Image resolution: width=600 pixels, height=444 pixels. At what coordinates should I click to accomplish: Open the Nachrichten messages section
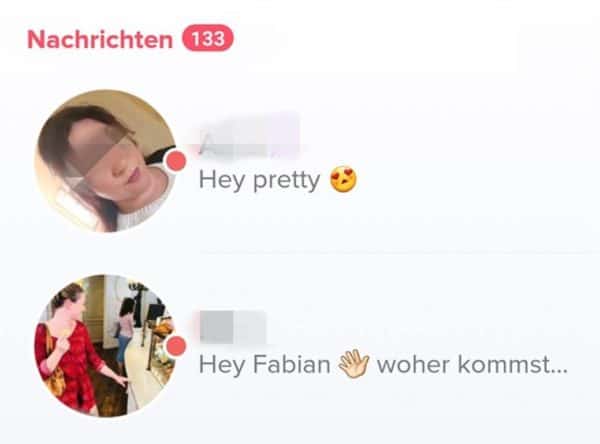tap(100, 39)
